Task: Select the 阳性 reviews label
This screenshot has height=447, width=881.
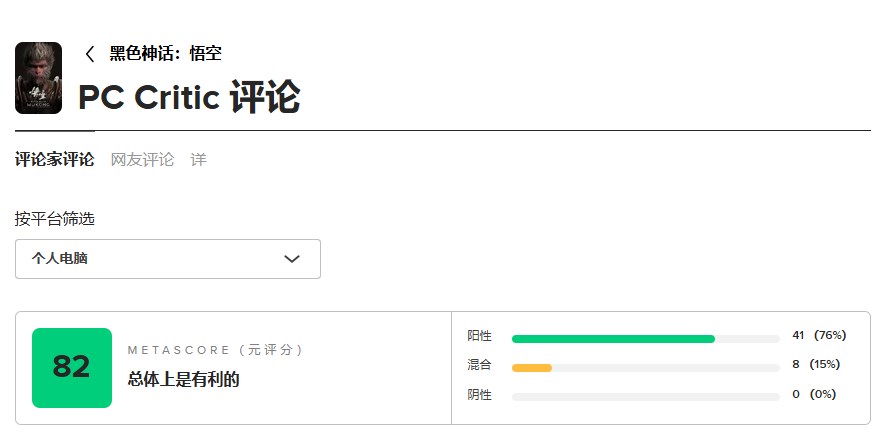Action: click(x=480, y=336)
